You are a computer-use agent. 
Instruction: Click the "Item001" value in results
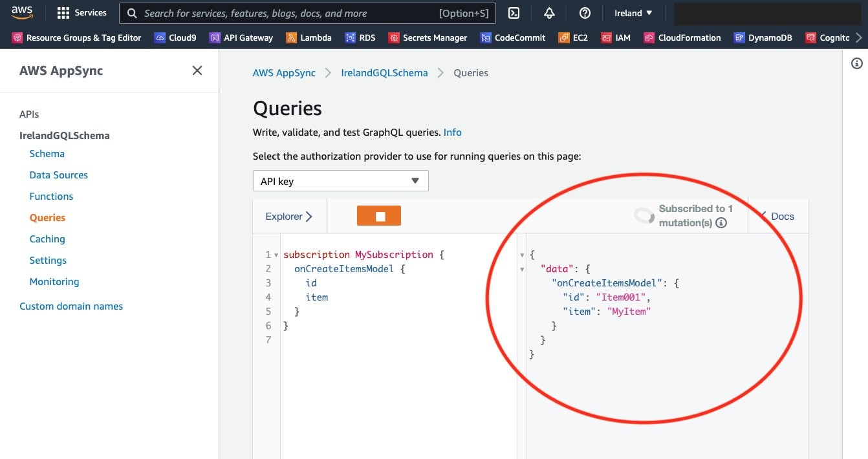click(x=622, y=297)
